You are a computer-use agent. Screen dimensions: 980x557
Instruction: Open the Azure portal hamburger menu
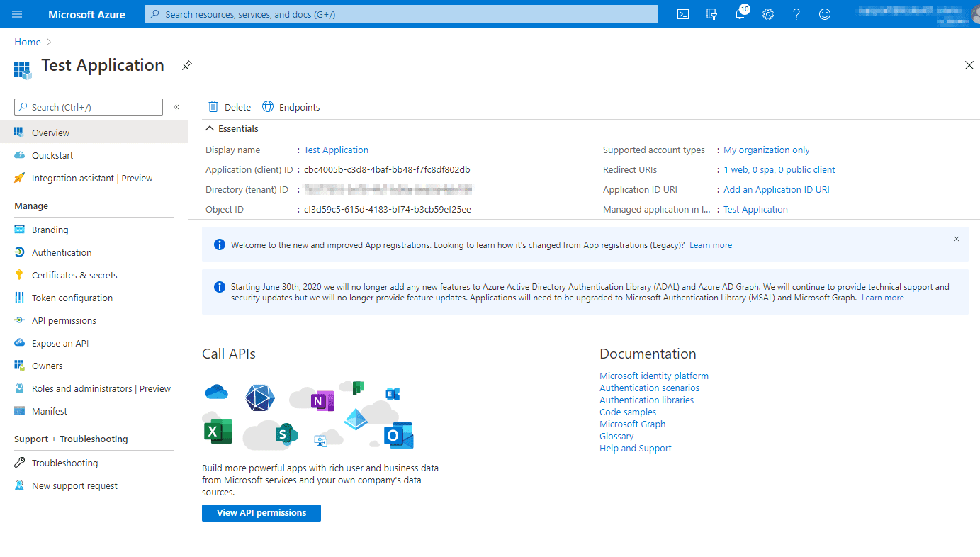click(x=18, y=14)
